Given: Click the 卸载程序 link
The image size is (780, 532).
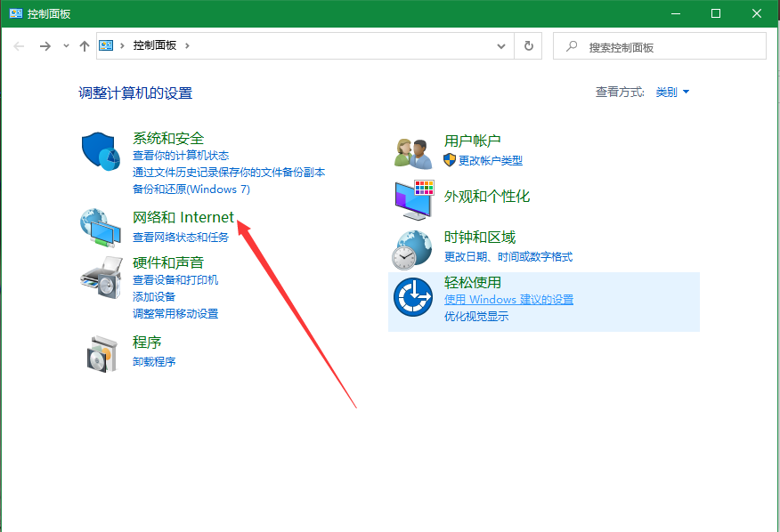Looking at the screenshot, I should coord(154,362).
